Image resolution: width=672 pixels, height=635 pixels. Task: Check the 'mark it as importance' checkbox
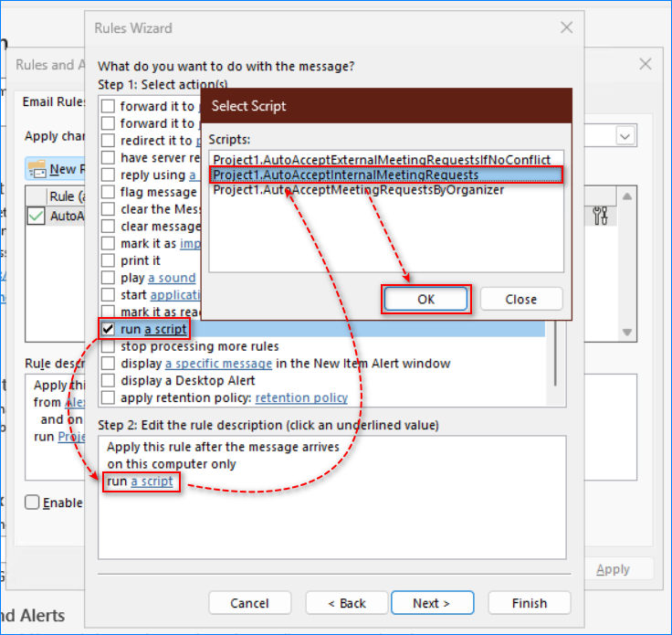point(108,243)
